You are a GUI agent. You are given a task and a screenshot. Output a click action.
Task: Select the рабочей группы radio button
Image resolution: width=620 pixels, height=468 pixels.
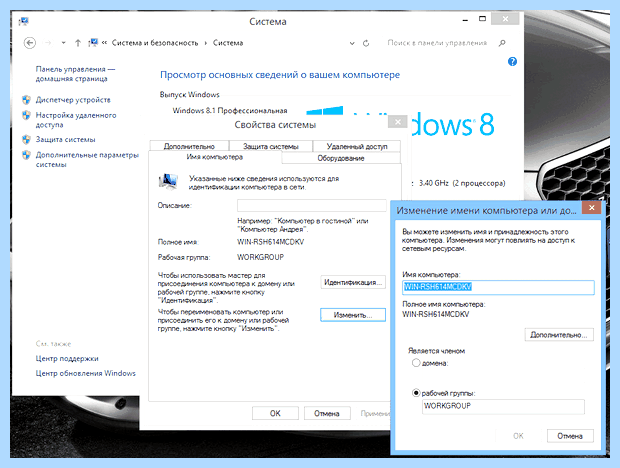point(416,393)
